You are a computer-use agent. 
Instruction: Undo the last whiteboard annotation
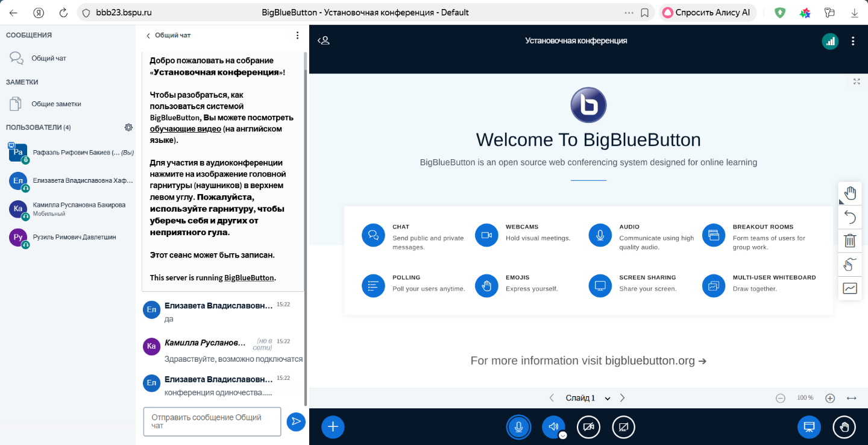(850, 216)
